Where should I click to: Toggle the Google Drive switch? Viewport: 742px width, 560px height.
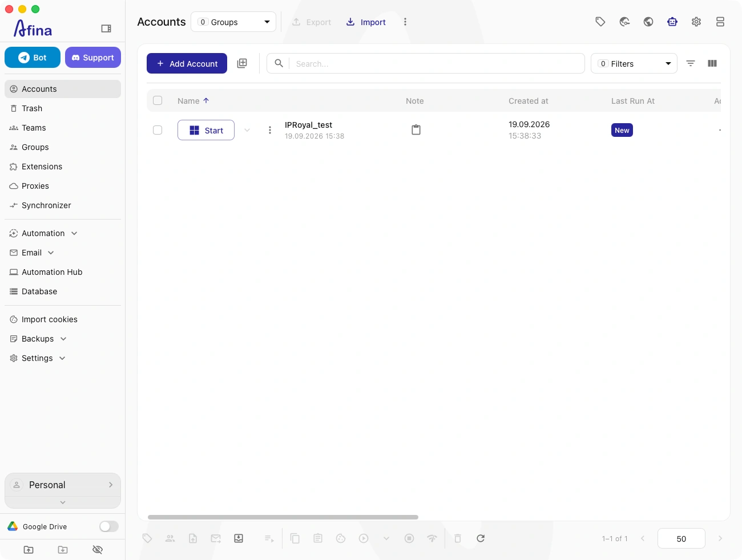108,526
